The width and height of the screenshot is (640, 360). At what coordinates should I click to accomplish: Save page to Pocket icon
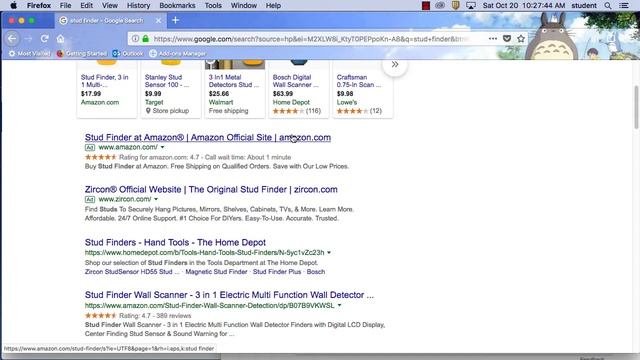point(507,39)
